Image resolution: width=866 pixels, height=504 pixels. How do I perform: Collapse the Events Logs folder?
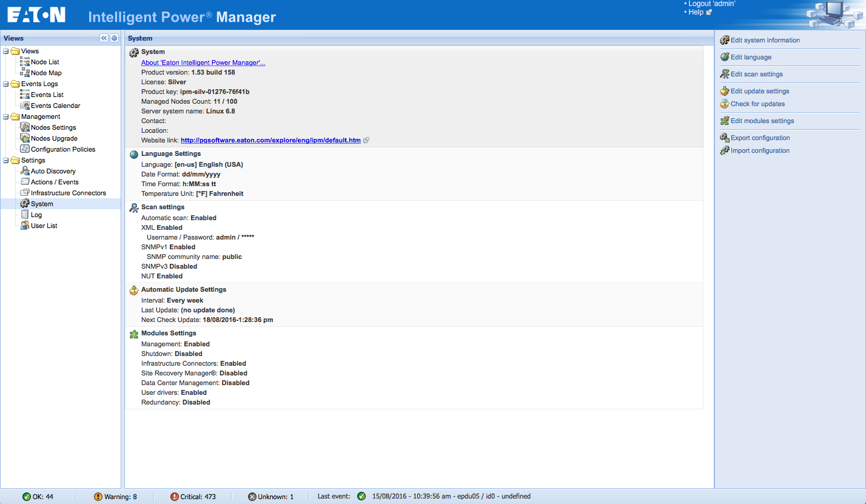tap(6, 84)
